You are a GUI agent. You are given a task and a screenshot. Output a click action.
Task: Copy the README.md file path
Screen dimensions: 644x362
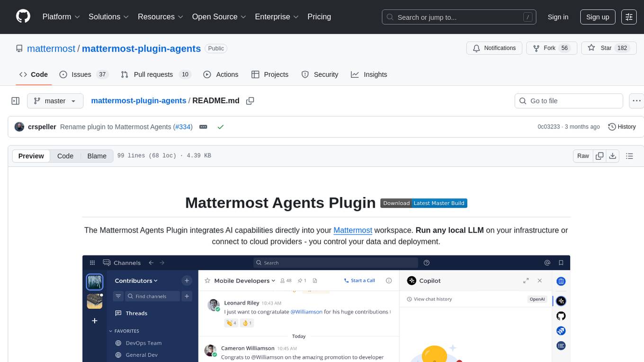(x=250, y=101)
